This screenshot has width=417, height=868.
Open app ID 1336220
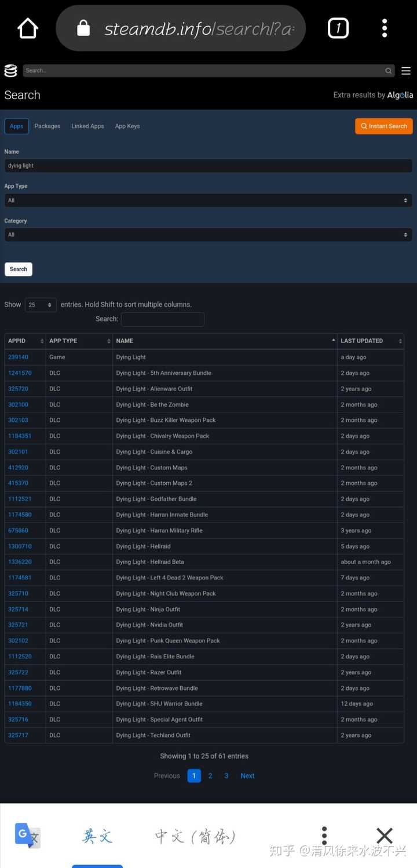click(20, 562)
